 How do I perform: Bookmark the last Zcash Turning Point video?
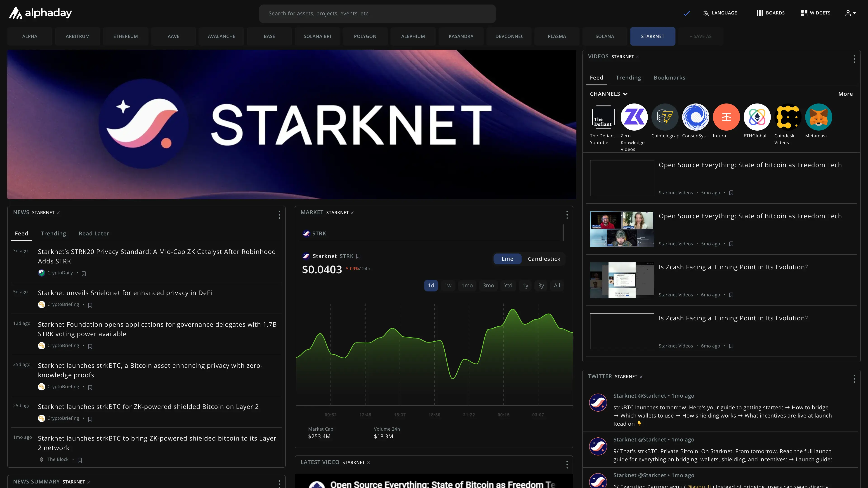731,346
